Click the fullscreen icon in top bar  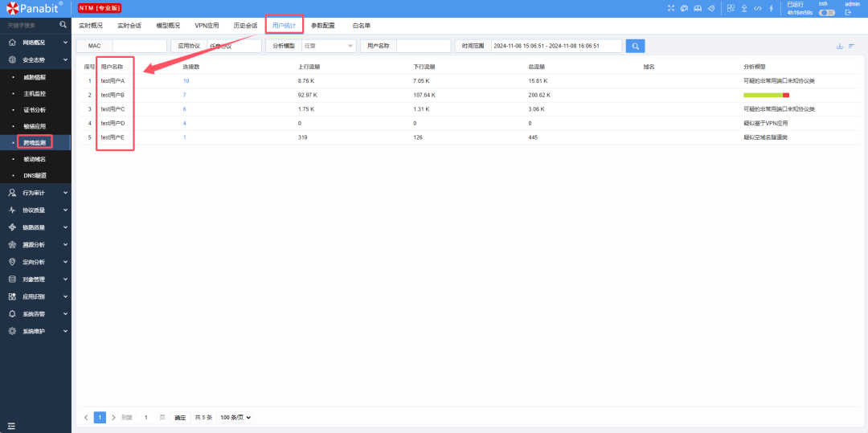(x=671, y=8)
